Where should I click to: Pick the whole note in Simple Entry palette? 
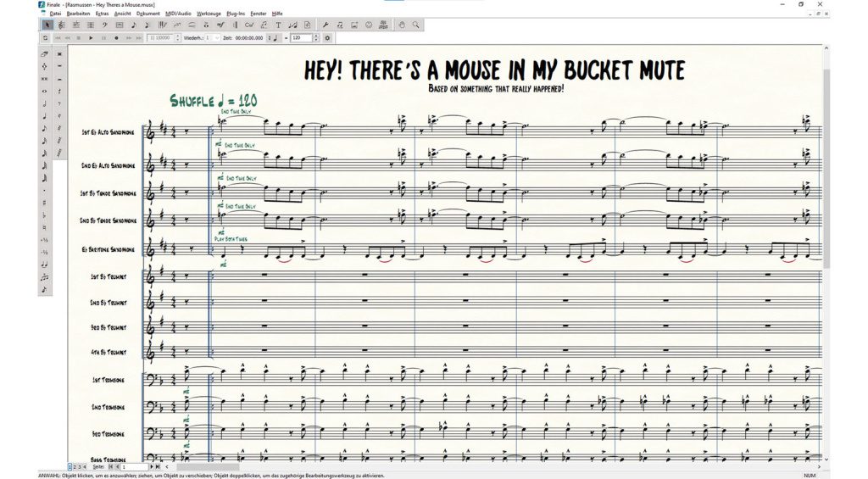point(44,91)
